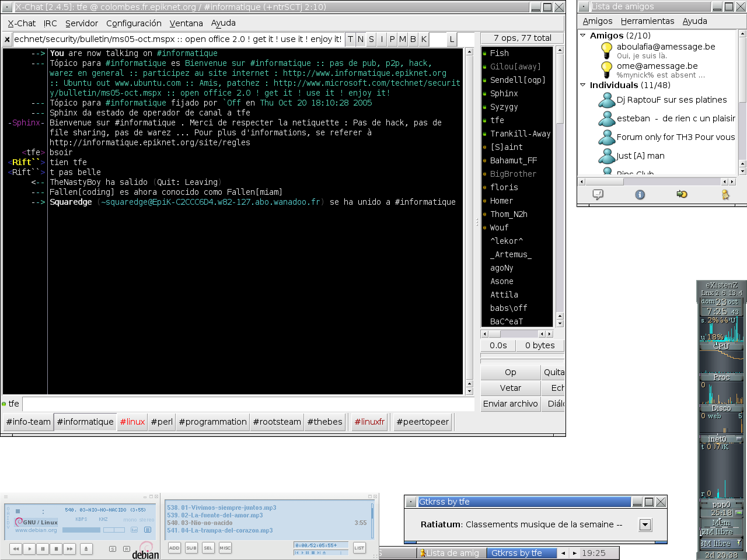Click the join chat icon in Lista de amigos
This screenshot has height=560, width=747.
coord(682,194)
